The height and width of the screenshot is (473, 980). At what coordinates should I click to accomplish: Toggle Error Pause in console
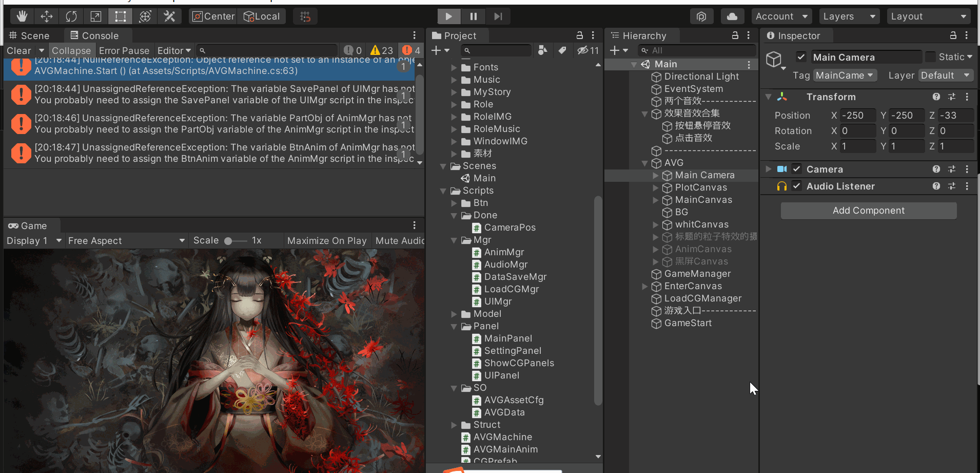124,50
